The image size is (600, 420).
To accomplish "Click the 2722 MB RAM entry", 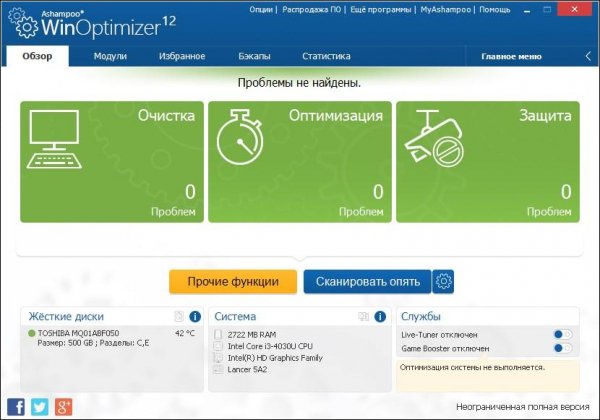I will coord(252,335).
